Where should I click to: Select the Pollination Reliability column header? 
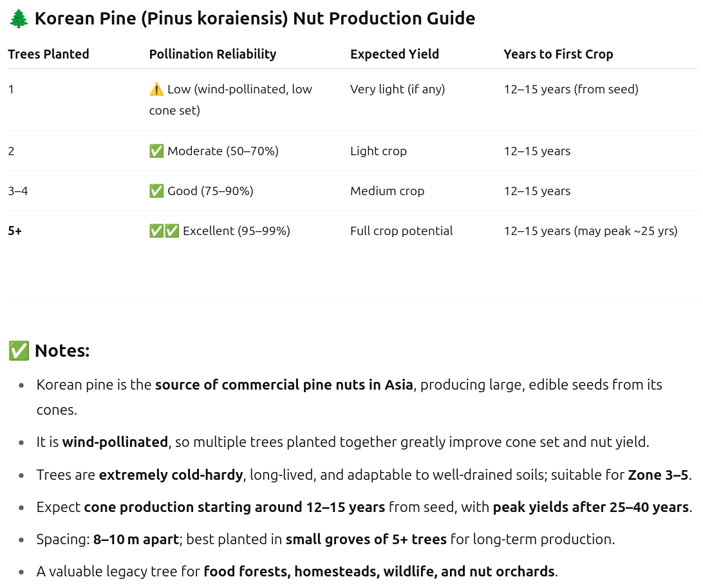pyautogui.click(x=212, y=54)
